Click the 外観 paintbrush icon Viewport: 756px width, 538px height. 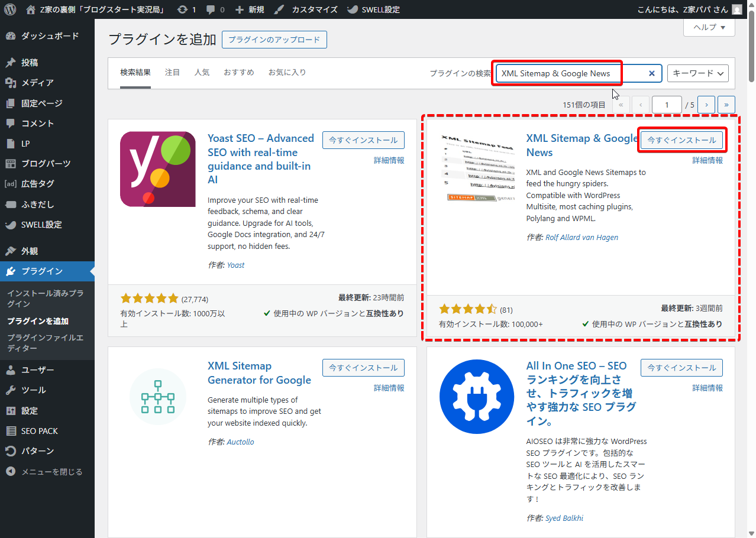point(11,251)
